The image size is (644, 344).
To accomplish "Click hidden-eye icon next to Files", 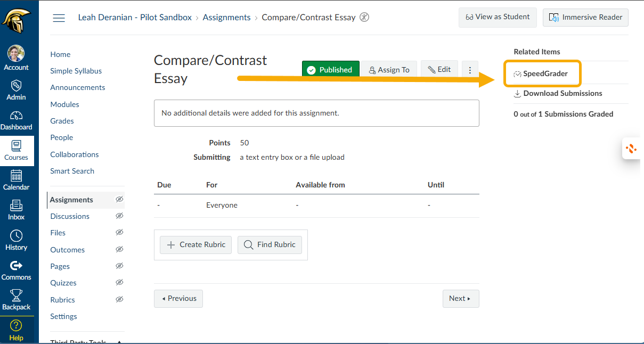I will [x=119, y=232].
